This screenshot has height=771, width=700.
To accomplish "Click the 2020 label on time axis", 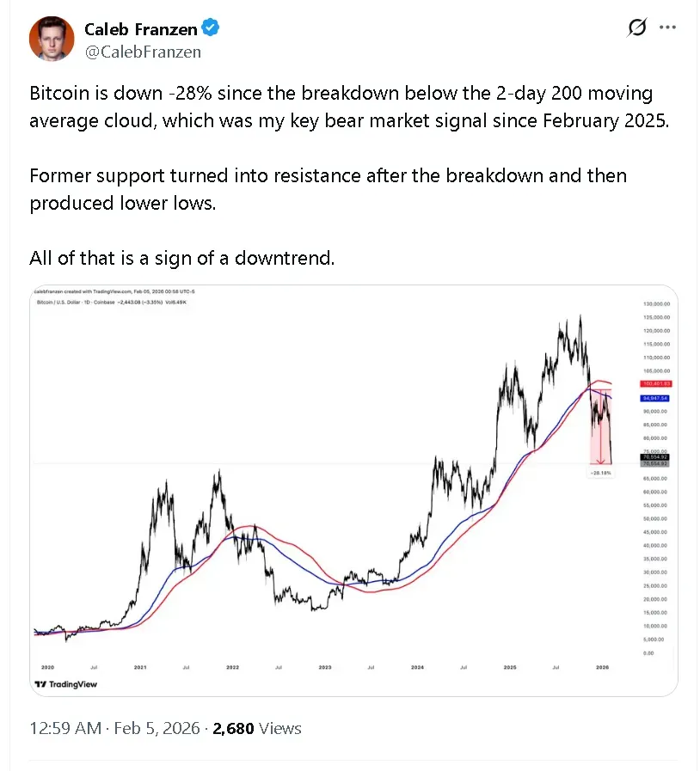I will tap(47, 667).
